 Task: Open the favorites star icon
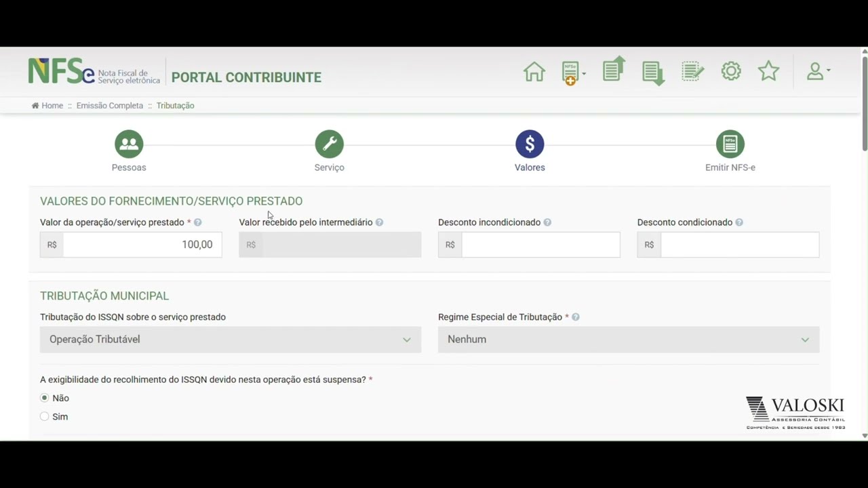click(768, 70)
